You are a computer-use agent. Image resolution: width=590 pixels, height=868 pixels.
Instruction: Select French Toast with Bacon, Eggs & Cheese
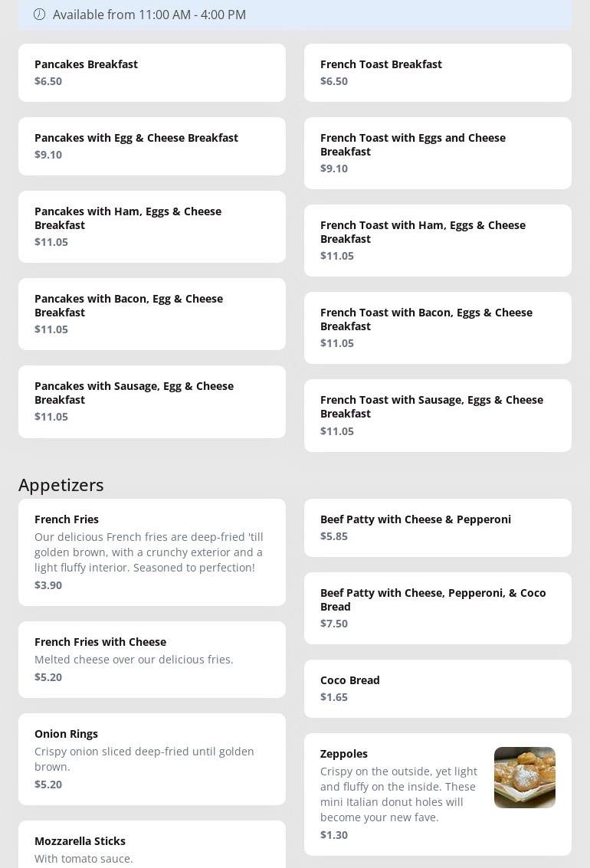click(x=438, y=328)
